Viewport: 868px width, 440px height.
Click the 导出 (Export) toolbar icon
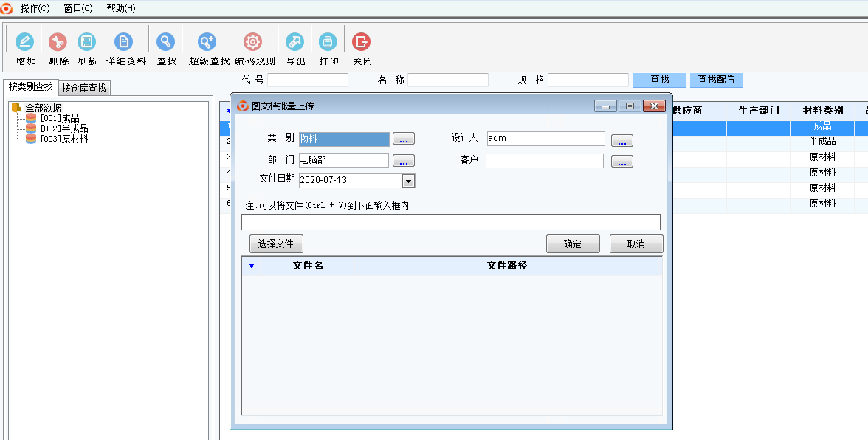tap(295, 42)
